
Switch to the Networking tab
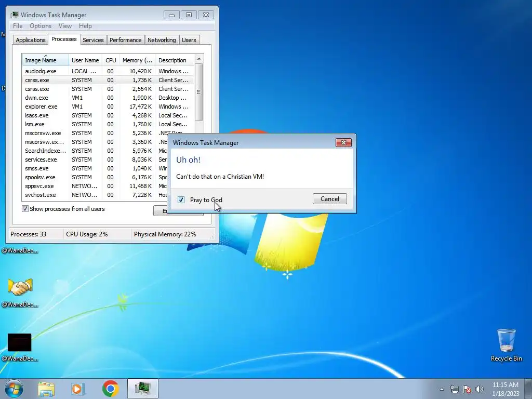click(162, 39)
